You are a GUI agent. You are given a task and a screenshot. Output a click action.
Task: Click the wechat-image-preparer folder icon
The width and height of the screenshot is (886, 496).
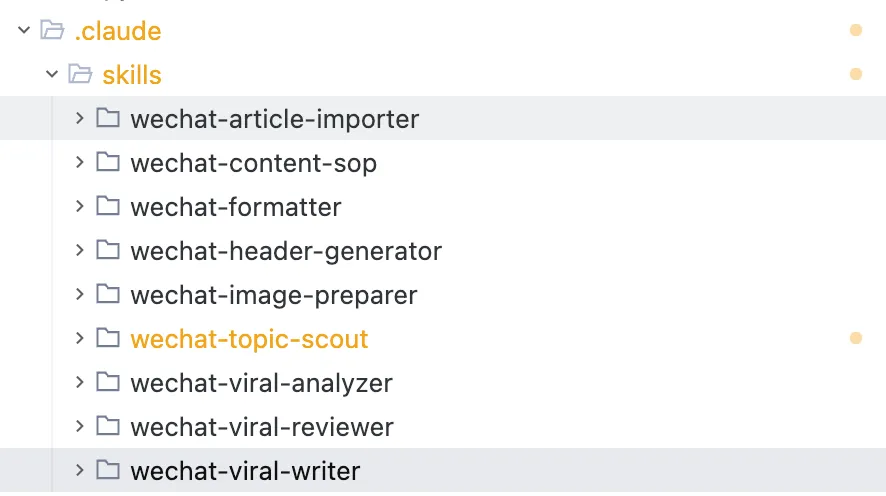coord(108,295)
